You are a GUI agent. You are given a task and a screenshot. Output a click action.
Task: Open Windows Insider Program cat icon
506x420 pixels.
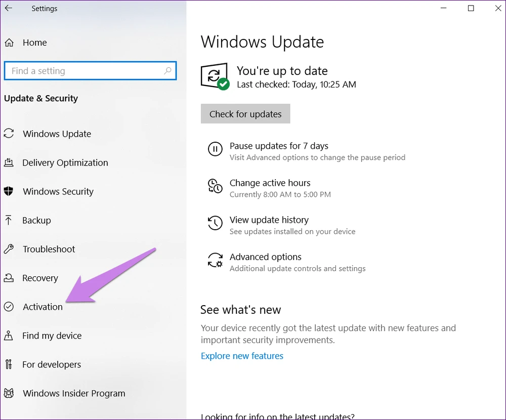pyautogui.click(x=9, y=393)
